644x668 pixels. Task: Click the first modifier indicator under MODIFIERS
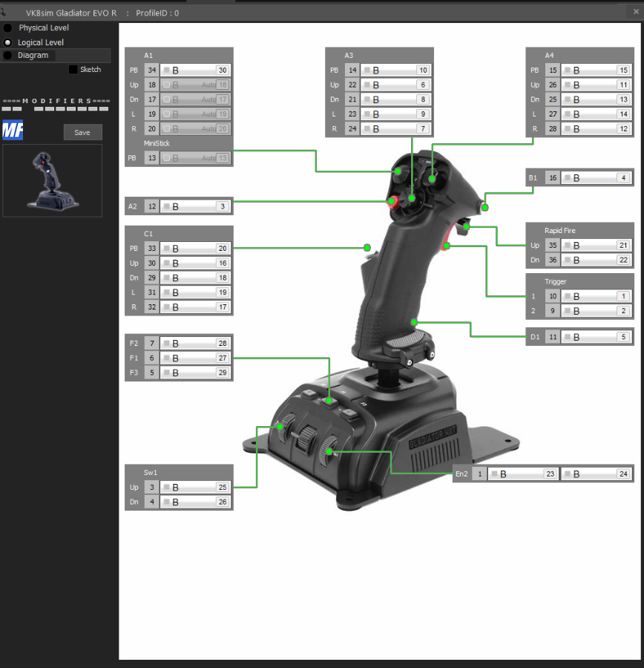(7, 109)
